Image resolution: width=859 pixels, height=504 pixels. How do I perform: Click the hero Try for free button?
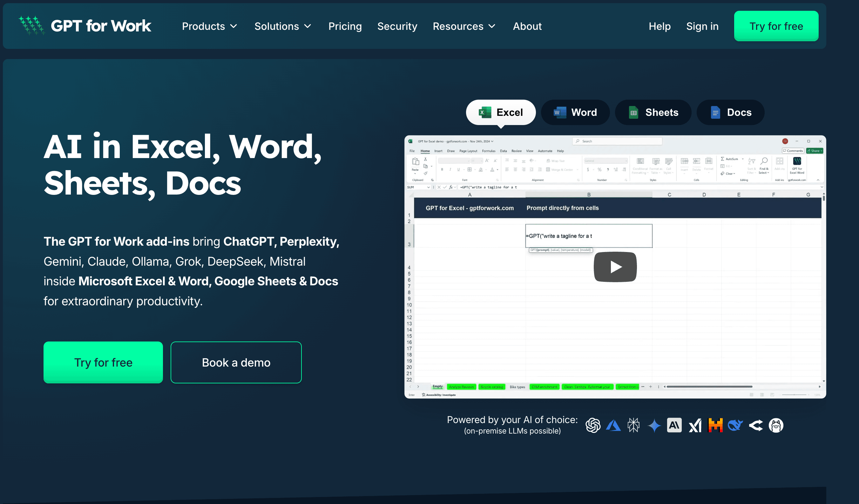[x=103, y=362]
